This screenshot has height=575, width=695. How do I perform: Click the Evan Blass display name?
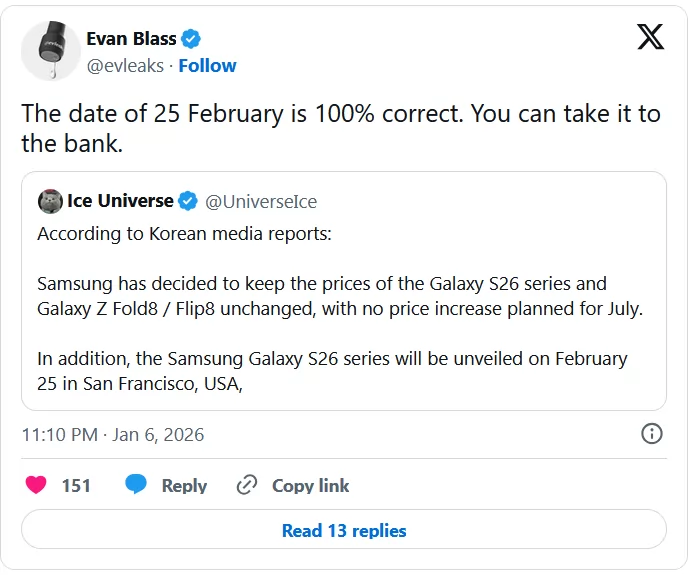click(131, 39)
